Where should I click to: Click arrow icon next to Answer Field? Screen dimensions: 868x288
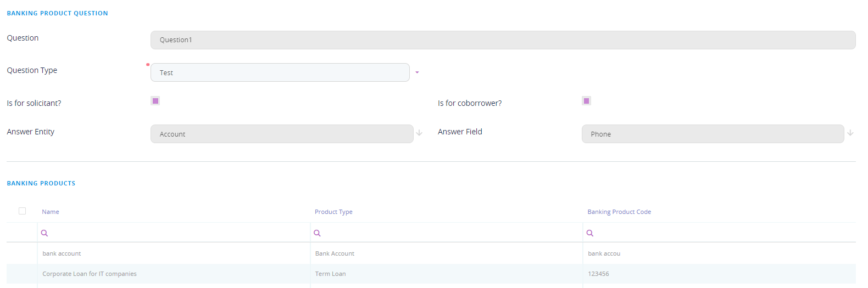[x=850, y=133]
